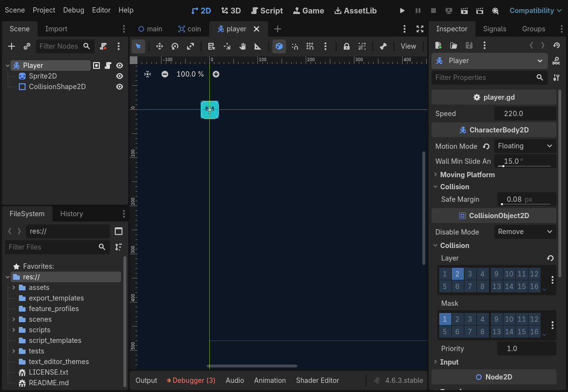Center the viewport view
This screenshot has height=392, width=568.
tap(148, 74)
